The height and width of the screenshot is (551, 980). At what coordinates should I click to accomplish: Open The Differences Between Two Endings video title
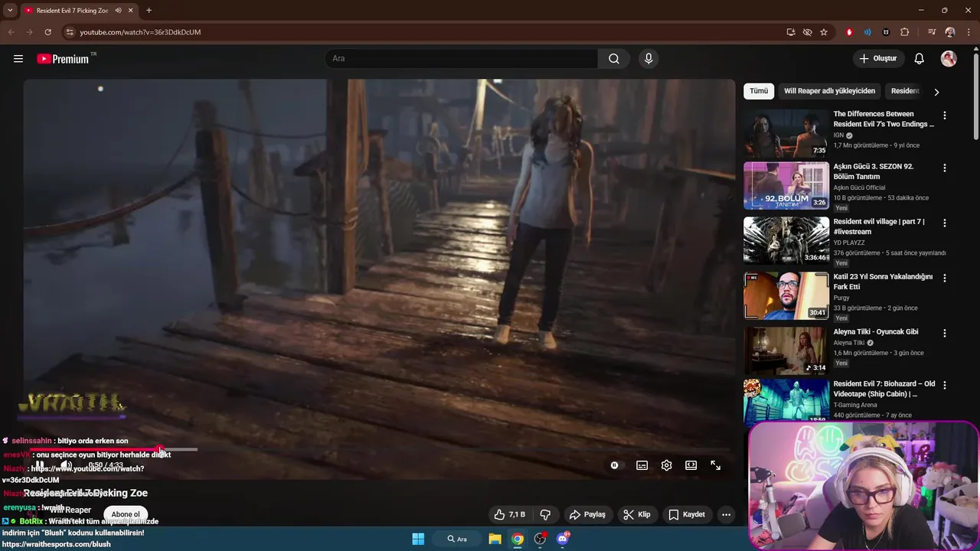[x=884, y=119]
